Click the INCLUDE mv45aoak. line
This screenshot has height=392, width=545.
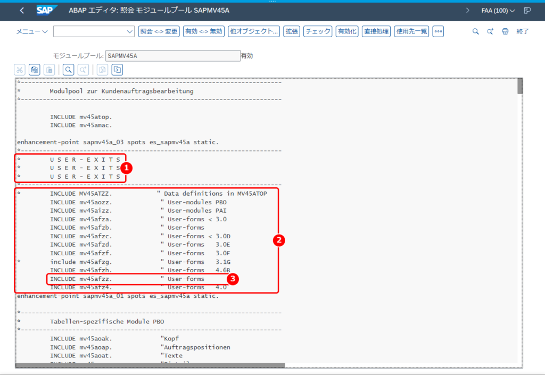point(81,339)
